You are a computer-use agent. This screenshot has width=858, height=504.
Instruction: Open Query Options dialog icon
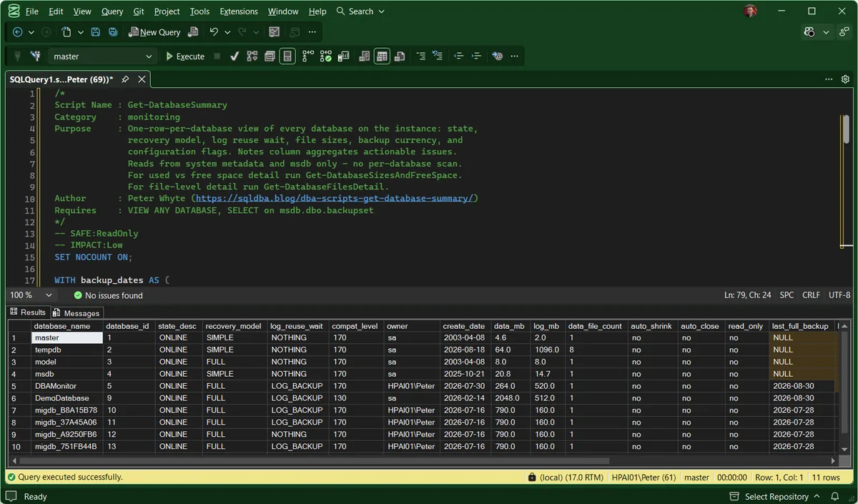click(270, 56)
